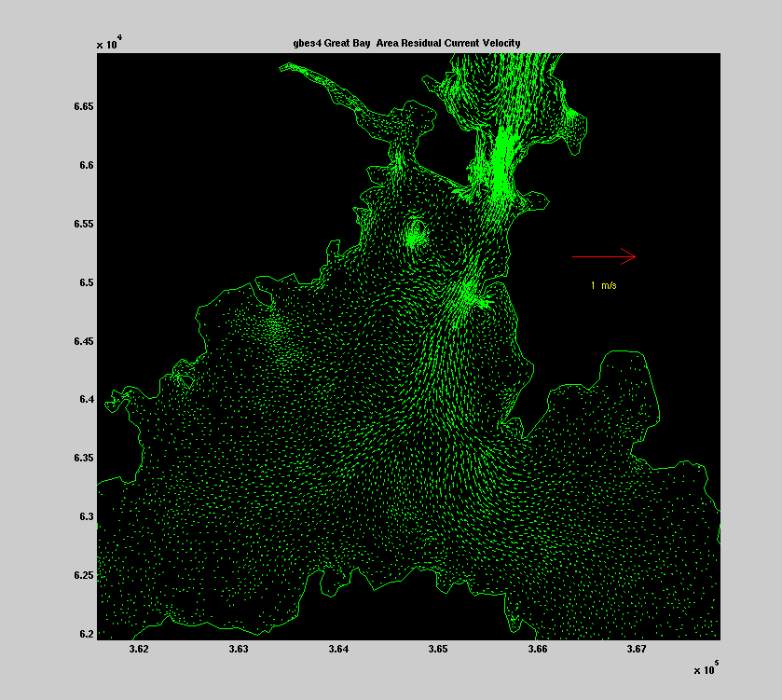
Task: Click the x-axis tick label 3.63
Action: 239,649
